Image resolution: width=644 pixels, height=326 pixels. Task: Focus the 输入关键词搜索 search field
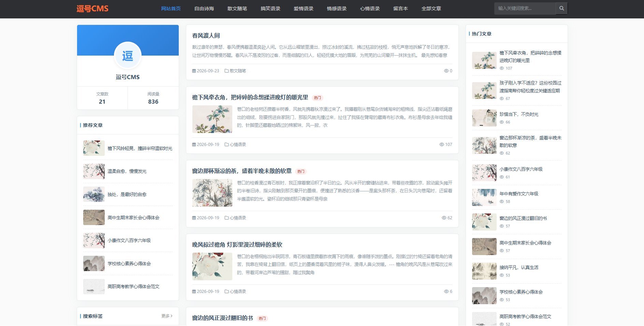(x=525, y=9)
